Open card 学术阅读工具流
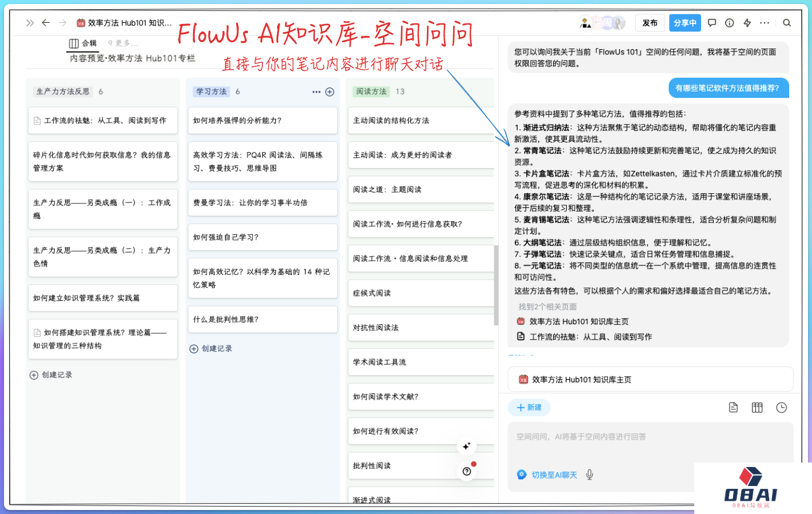Image resolution: width=812 pixels, height=514 pixels. click(x=421, y=362)
